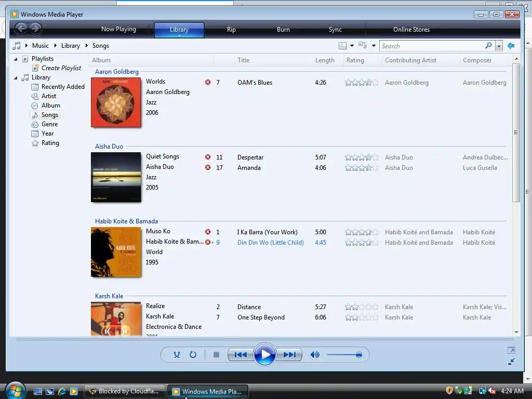
Task: Turn shuffle on
Action: [x=177, y=354]
